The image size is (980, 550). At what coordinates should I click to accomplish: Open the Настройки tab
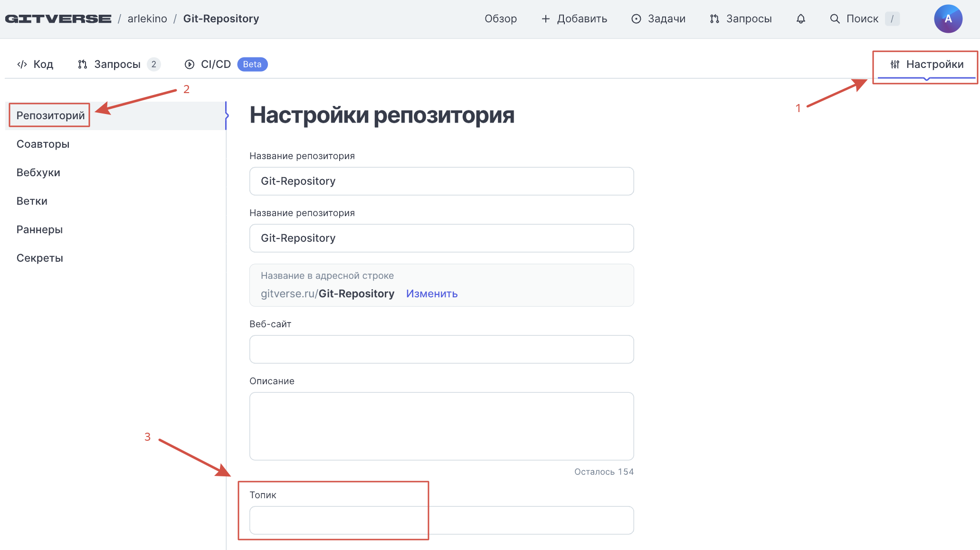[x=927, y=64]
